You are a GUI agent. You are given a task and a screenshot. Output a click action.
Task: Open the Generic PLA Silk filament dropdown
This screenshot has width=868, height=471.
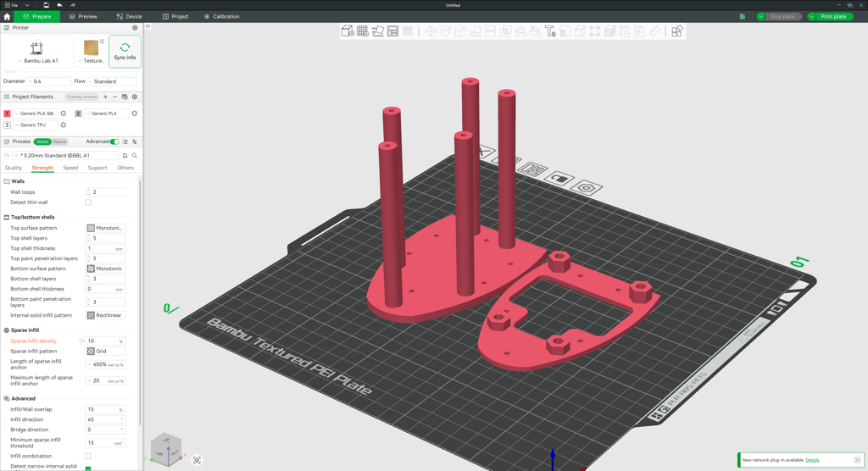[36, 114]
